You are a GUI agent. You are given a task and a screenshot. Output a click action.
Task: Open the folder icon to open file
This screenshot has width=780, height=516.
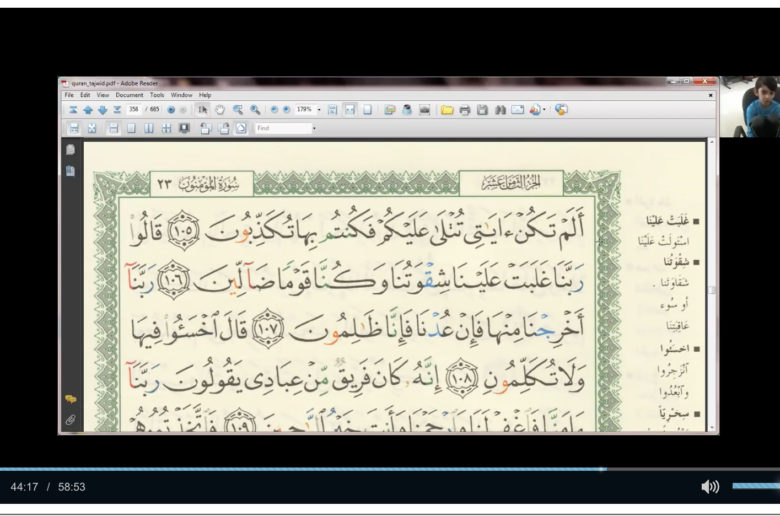pos(447,110)
